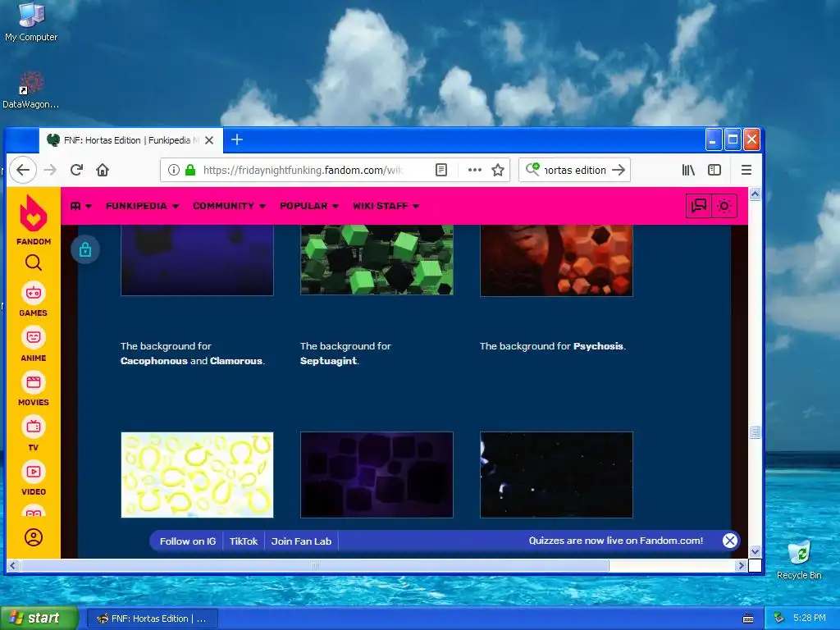Toggle reader view icon
The height and width of the screenshot is (630, 840).
click(441, 171)
